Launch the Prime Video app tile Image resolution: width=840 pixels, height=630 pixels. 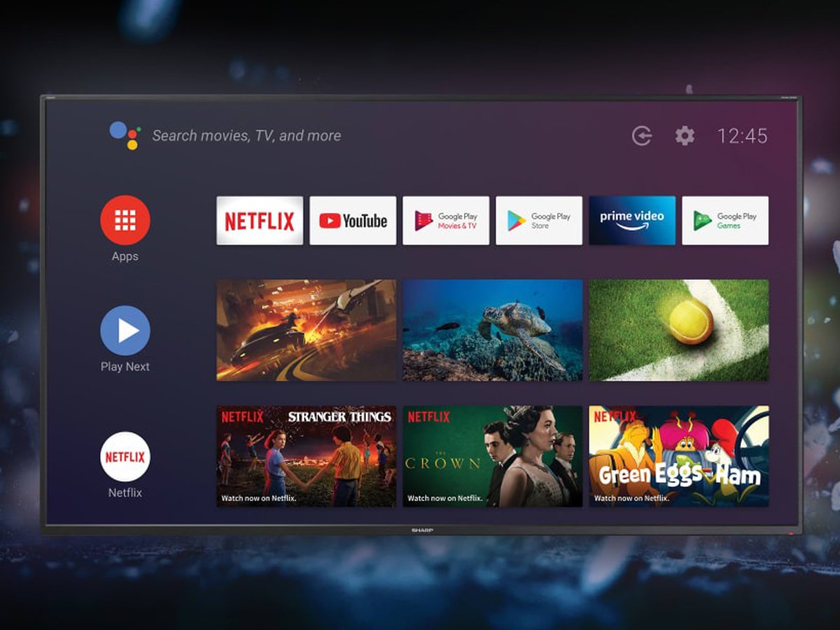click(x=632, y=220)
